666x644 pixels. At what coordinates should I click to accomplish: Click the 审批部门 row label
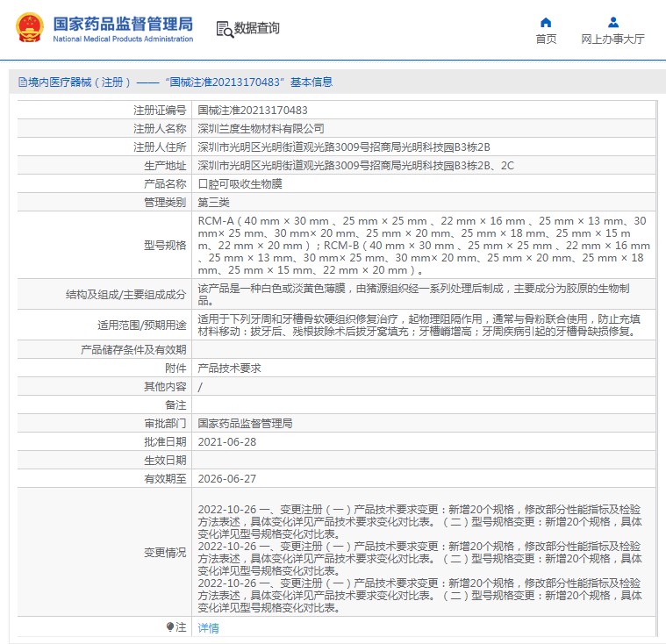tap(165, 423)
